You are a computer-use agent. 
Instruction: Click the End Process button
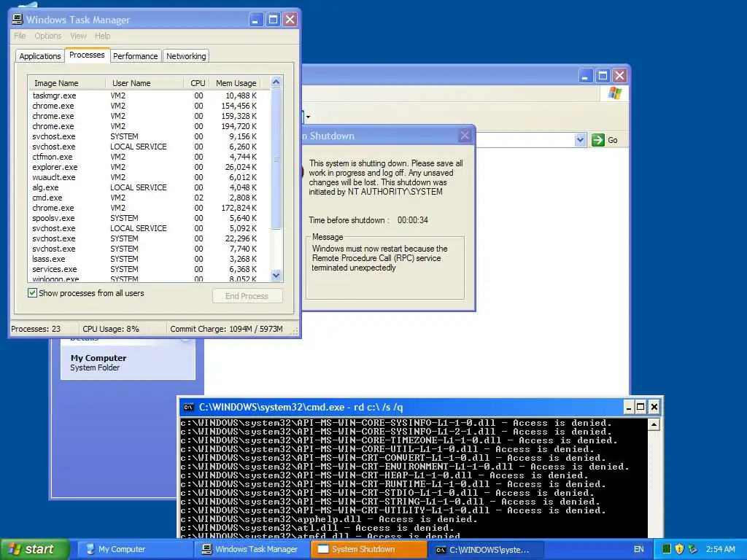pos(247,296)
